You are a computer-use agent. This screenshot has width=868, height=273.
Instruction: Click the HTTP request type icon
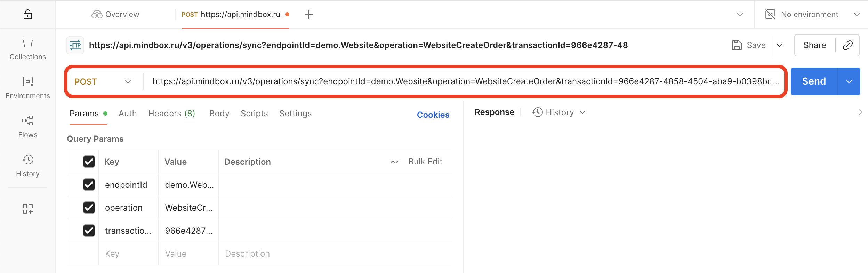point(75,45)
